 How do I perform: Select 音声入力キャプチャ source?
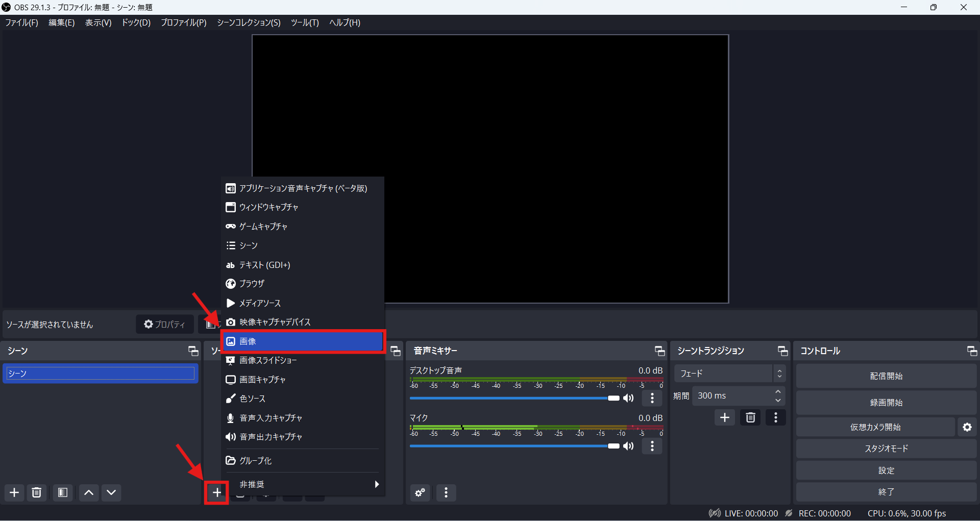coord(303,418)
